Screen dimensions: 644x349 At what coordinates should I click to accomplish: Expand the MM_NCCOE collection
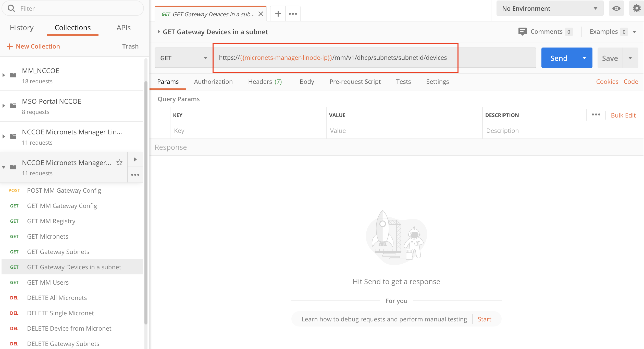pos(4,75)
